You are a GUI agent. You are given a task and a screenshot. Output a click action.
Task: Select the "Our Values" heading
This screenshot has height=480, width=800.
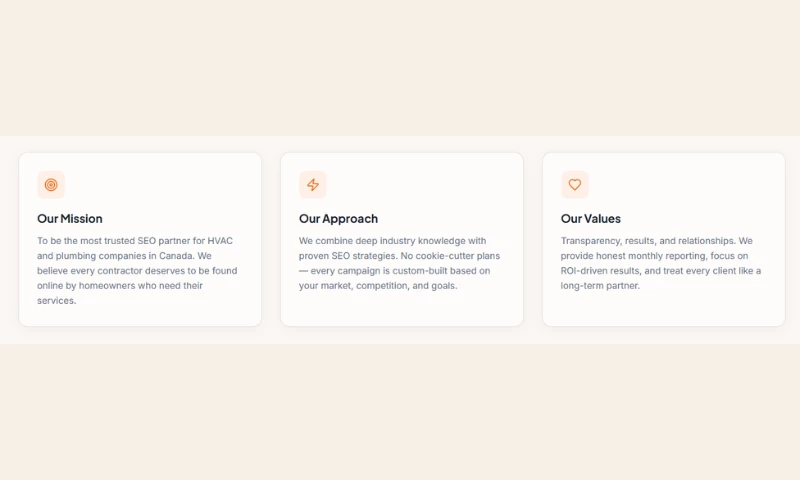[591, 219]
